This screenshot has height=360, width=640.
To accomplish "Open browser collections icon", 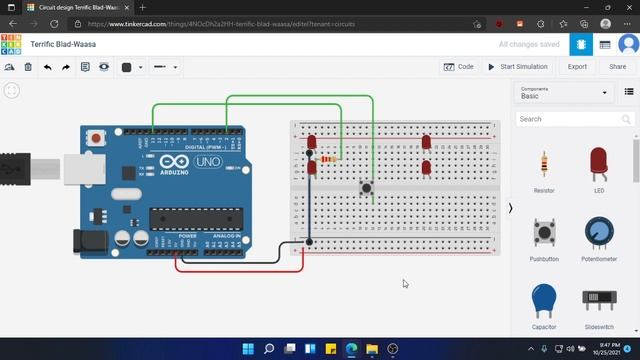I will point(584,24).
